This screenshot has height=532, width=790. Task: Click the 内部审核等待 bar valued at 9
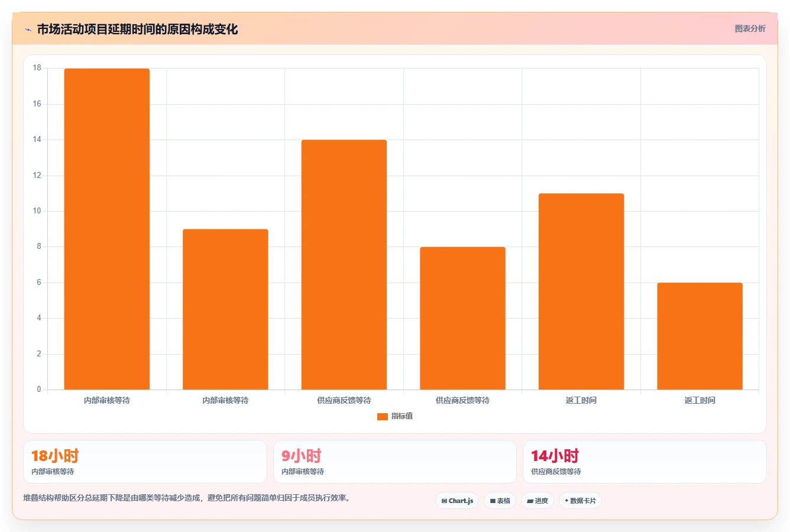point(225,309)
